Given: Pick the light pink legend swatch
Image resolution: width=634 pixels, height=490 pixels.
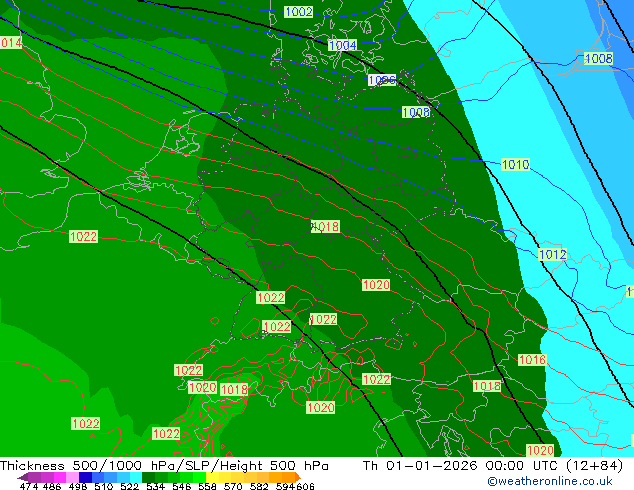Looking at the screenshot, I should (x=72, y=477).
